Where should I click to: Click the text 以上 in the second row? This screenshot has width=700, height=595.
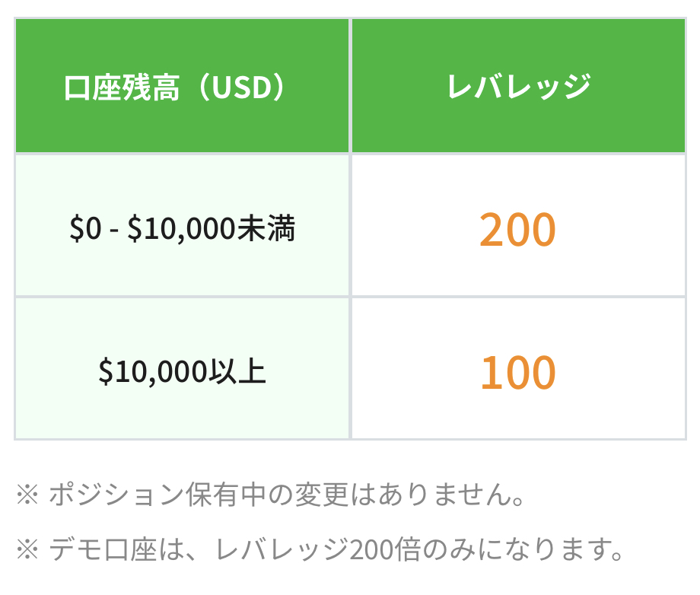237,371
